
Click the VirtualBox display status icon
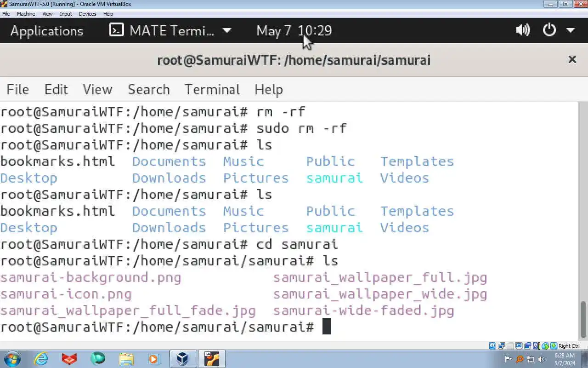tap(519, 346)
